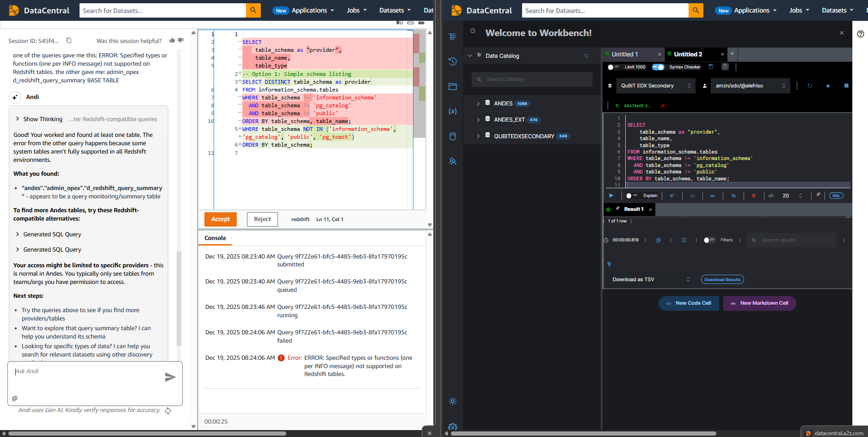Click the Search Catalog field
This screenshot has height=437, width=868.
(532, 79)
